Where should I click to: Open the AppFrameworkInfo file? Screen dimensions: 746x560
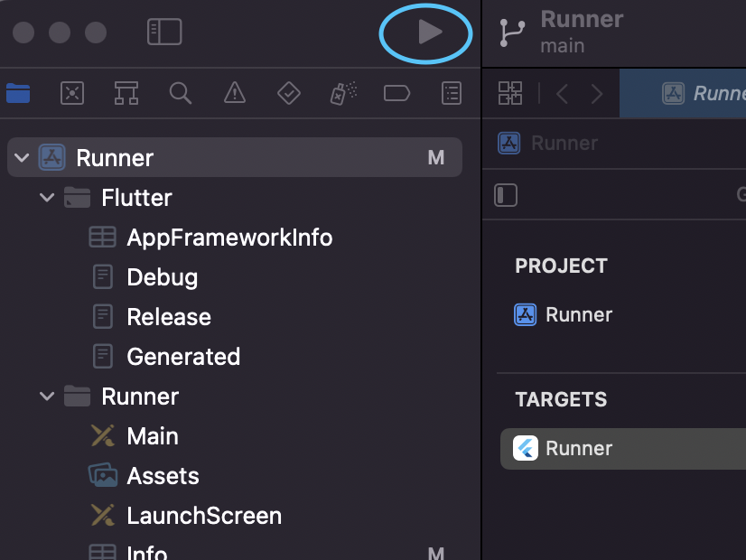coord(229,238)
